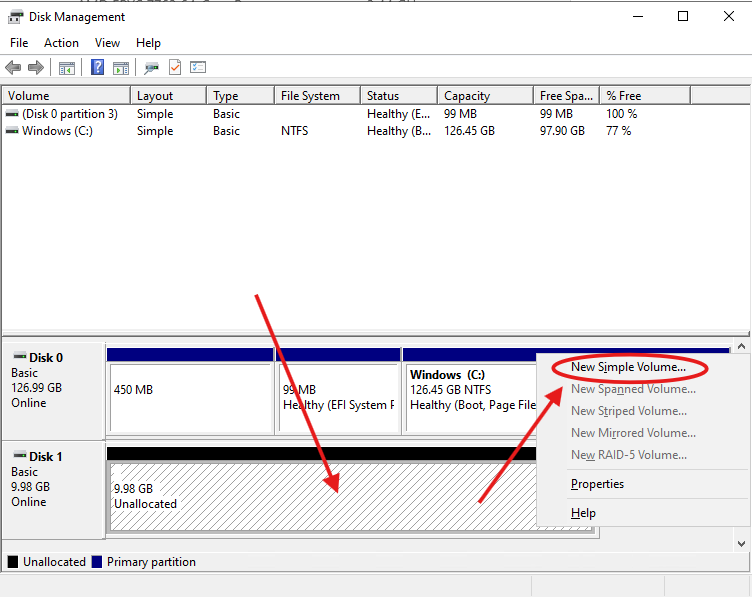Open the View menu
This screenshot has height=597, width=752.
tap(107, 43)
